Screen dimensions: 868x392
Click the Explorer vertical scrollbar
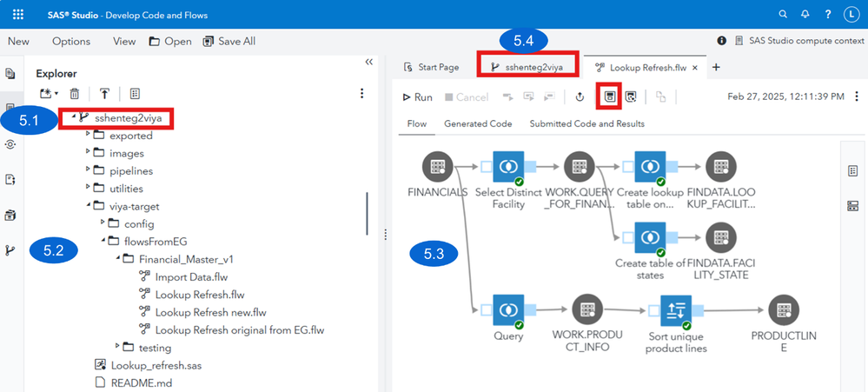click(x=367, y=214)
